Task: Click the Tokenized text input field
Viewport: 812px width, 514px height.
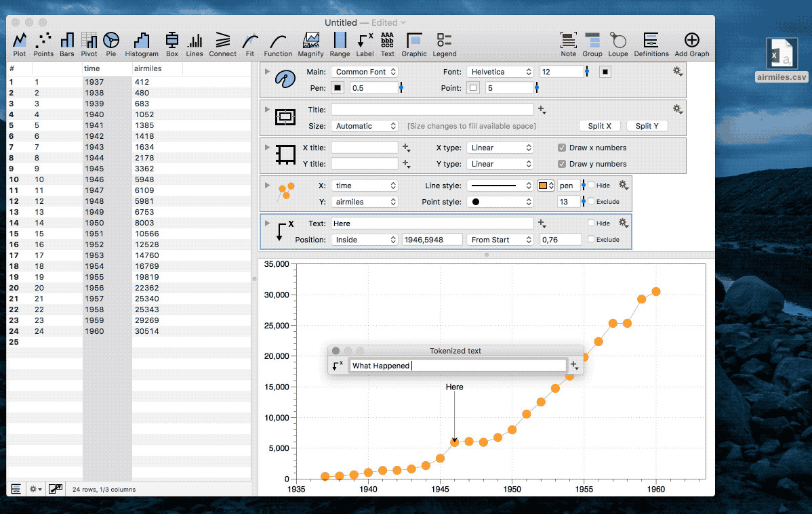Action: [458, 366]
